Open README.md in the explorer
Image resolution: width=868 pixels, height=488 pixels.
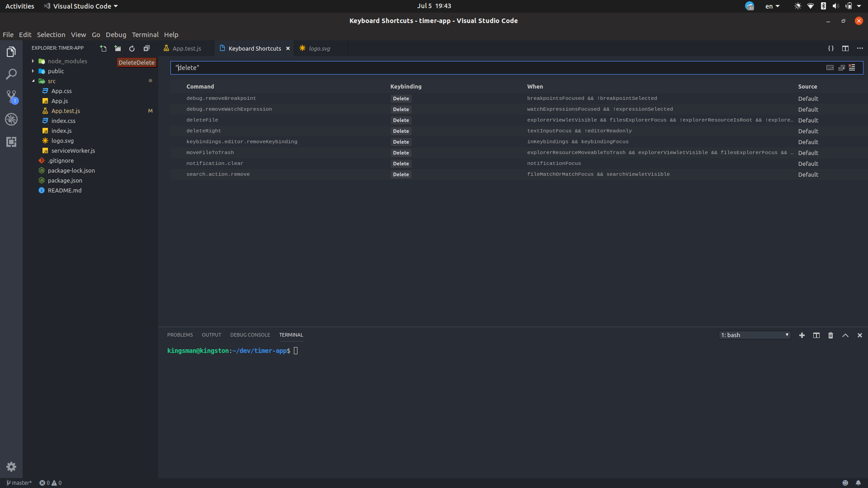coord(65,190)
